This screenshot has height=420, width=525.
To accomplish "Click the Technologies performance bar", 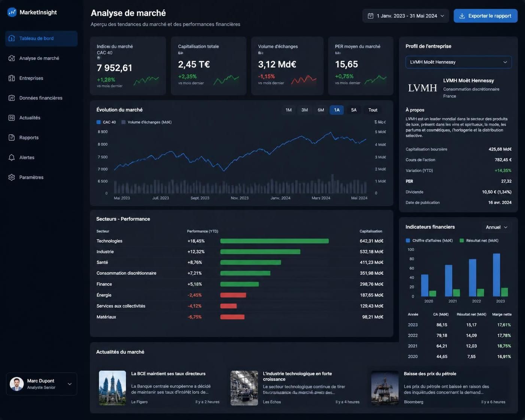I will click(274, 241).
